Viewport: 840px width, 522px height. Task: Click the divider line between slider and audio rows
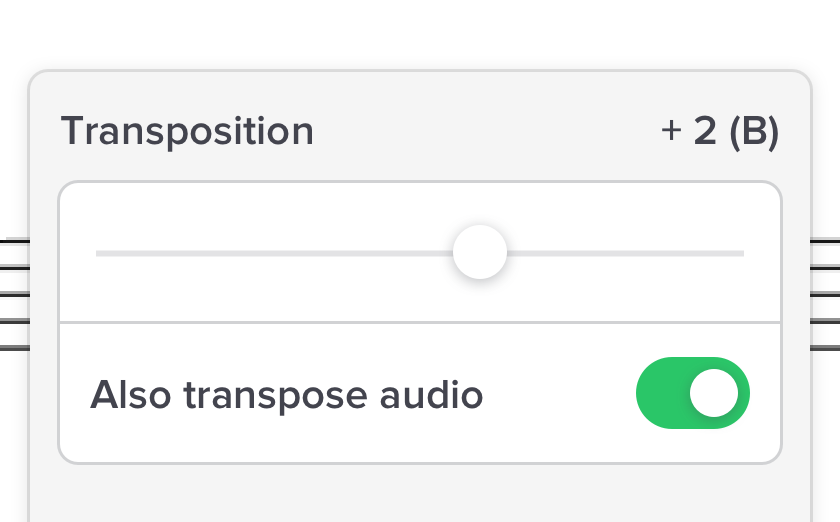click(420, 323)
